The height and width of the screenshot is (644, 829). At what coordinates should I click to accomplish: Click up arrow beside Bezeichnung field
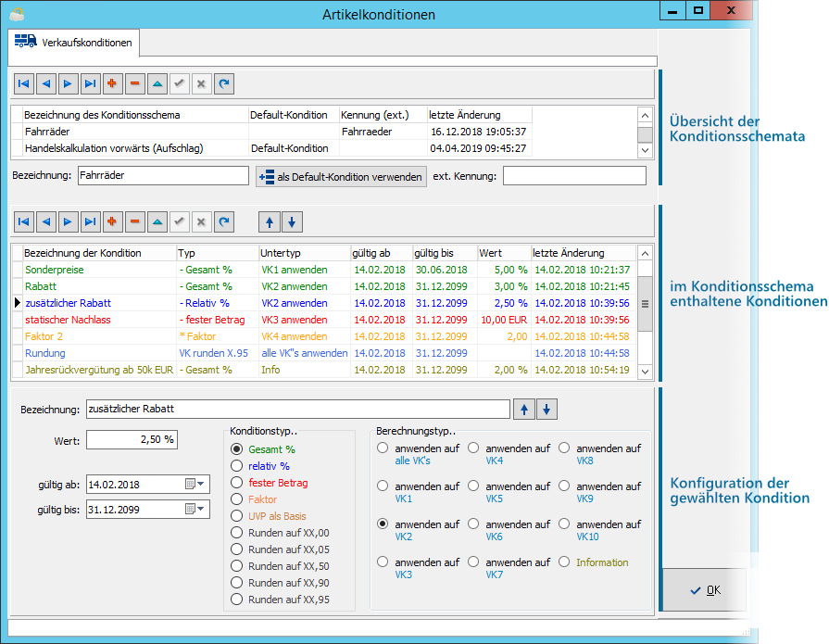(x=524, y=410)
